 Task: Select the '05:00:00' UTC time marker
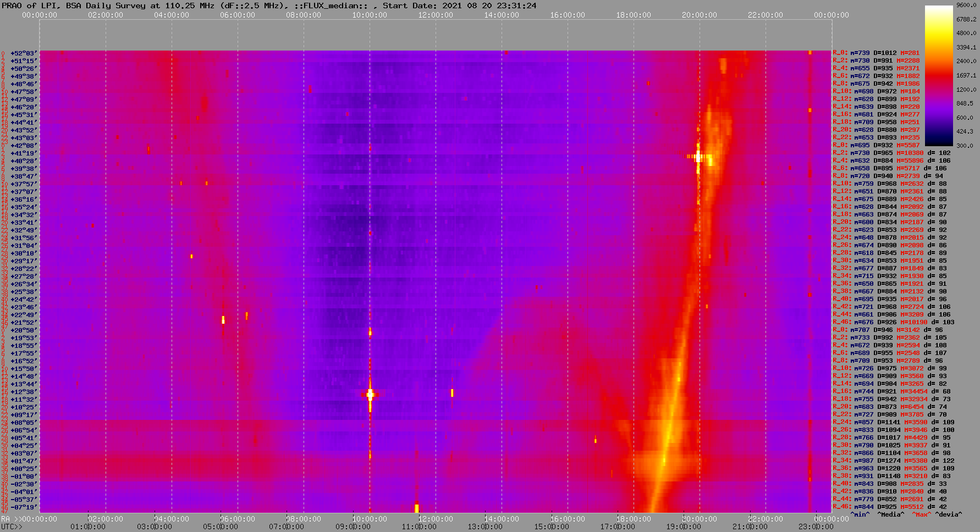tap(221, 527)
